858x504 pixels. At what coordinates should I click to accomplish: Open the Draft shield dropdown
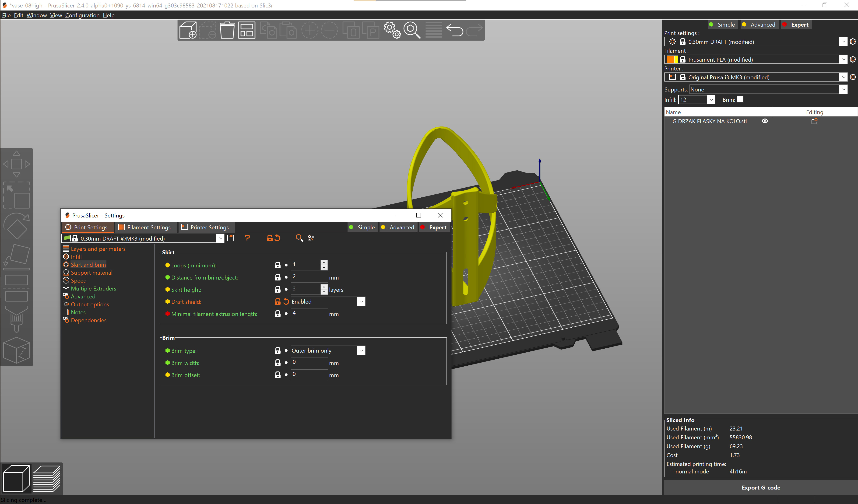(361, 301)
